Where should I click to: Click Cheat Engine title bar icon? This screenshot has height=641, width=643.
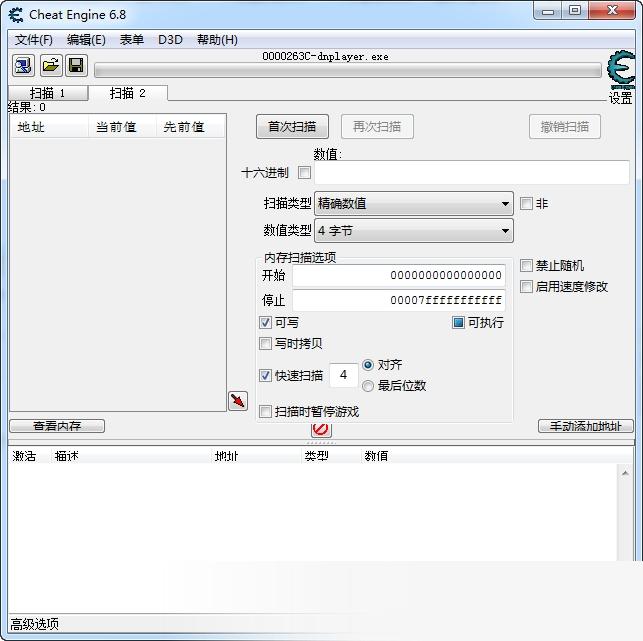click(x=16, y=15)
